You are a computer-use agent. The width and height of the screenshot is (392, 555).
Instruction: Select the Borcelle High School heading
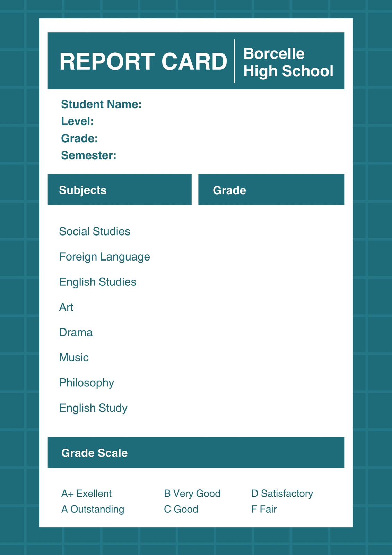pyautogui.click(x=288, y=62)
